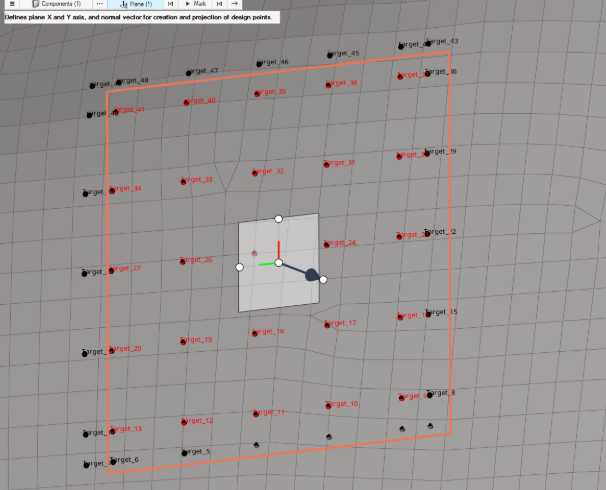Select the Target_10 design point
The width and height of the screenshot is (606, 490).
coord(328,406)
